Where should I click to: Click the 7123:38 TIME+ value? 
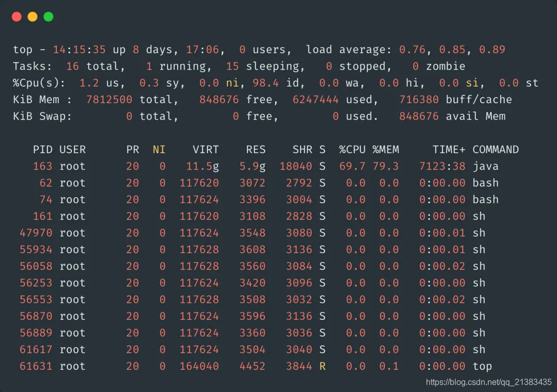(x=443, y=166)
